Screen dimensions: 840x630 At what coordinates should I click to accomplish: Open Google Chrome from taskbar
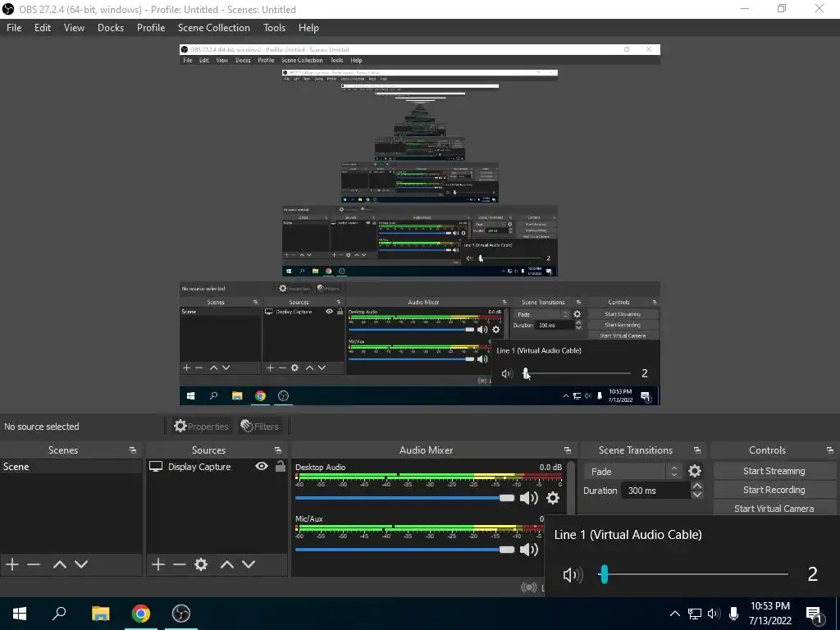141,614
